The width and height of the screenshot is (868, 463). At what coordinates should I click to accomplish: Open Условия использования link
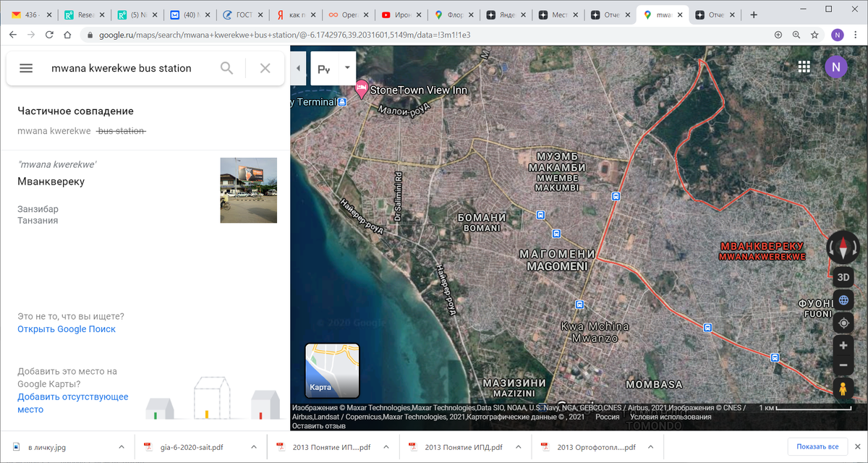671,417
